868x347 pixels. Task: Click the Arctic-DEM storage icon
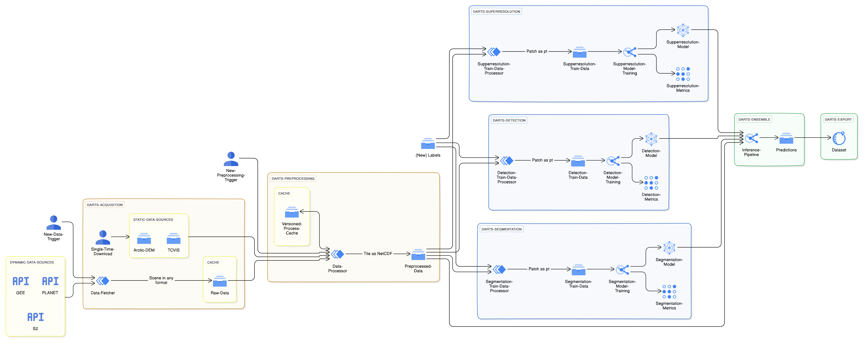[x=144, y=238]
